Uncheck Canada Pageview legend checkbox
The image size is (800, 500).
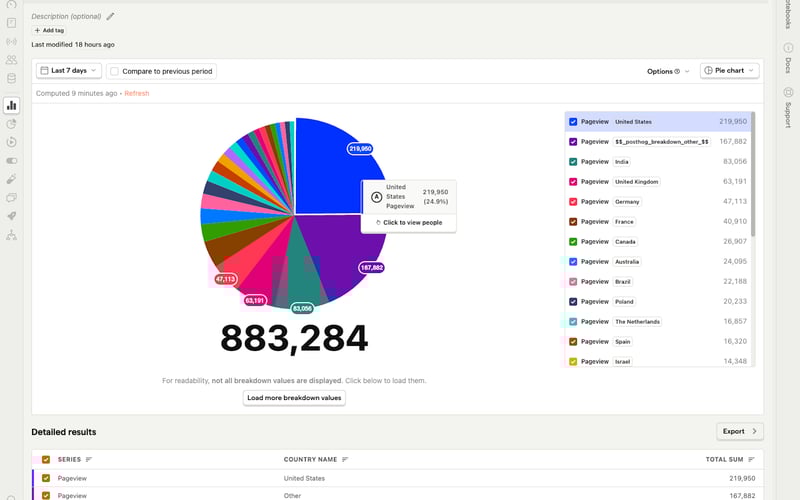(573, 242)
